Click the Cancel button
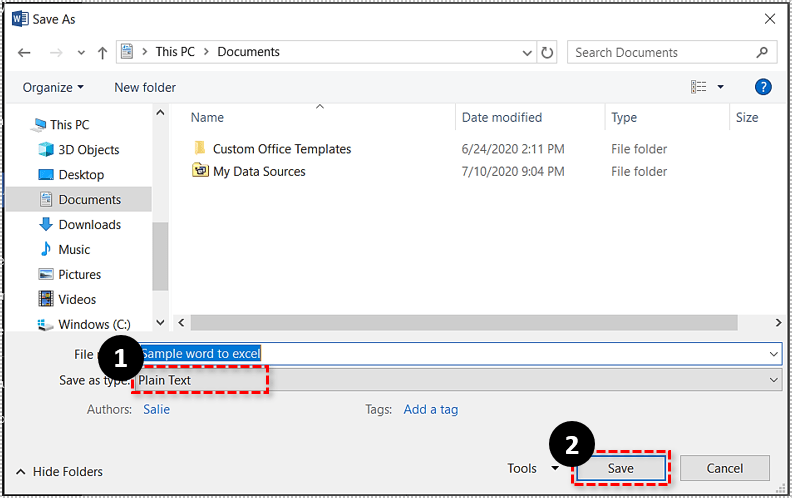Screen dimensions: 792x498 (725, 468)
